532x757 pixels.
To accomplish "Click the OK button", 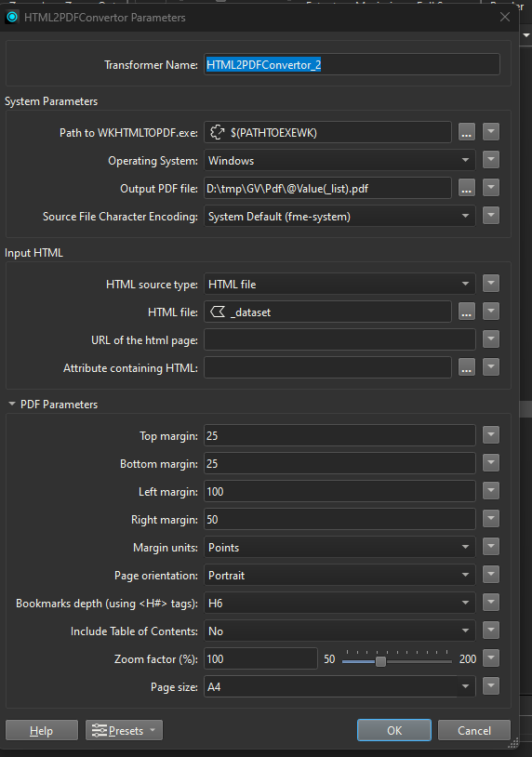I will point(394,730).
